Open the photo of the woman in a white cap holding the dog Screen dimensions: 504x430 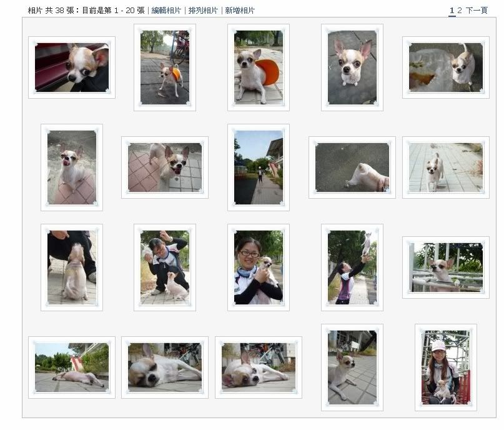446,367
